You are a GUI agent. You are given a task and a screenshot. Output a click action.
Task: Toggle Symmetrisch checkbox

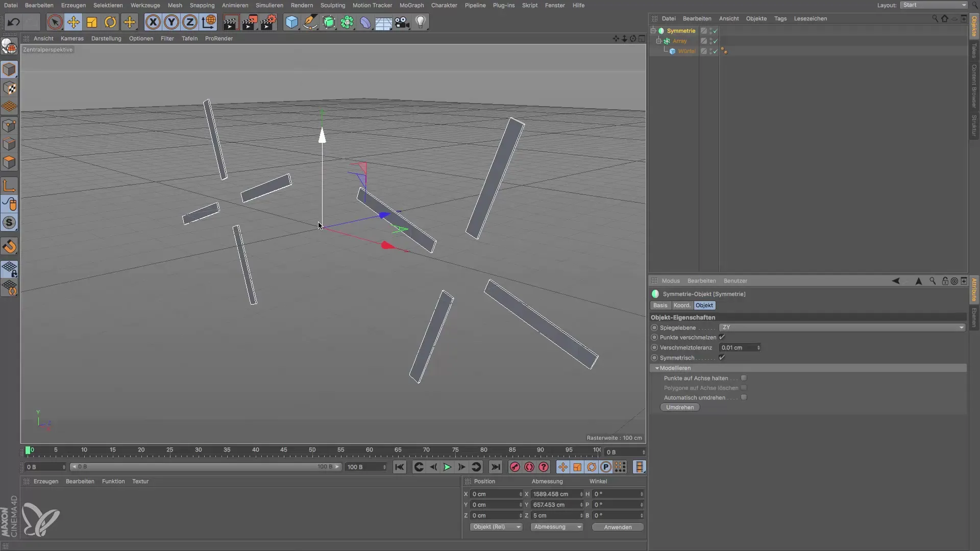pyautogui.click(x=722, y=358)
